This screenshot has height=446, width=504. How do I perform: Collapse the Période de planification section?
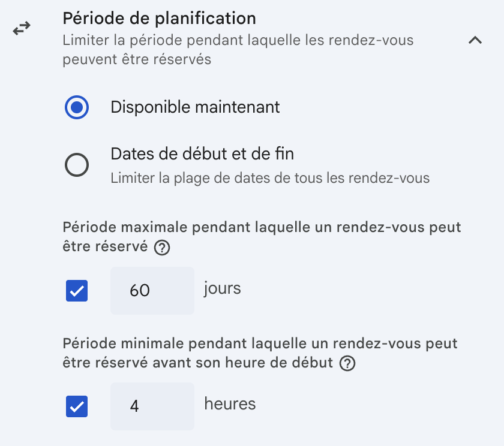click(x=475, y=40)
